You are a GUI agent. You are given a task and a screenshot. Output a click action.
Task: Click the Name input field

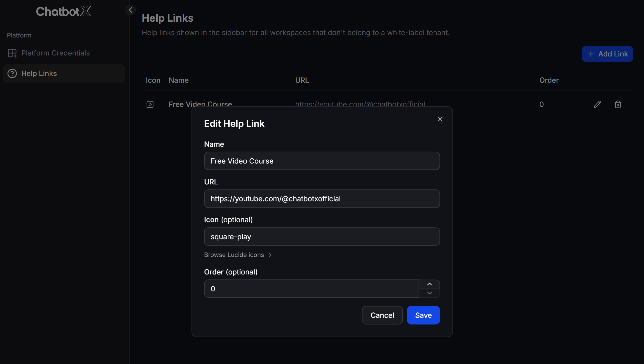click(322, 161)
